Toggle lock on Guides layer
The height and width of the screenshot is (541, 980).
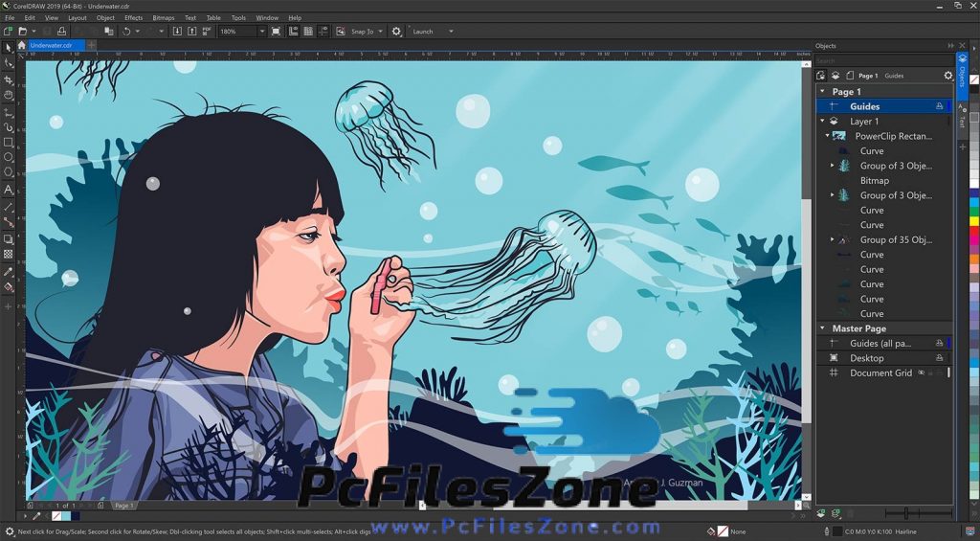(939, 106)
